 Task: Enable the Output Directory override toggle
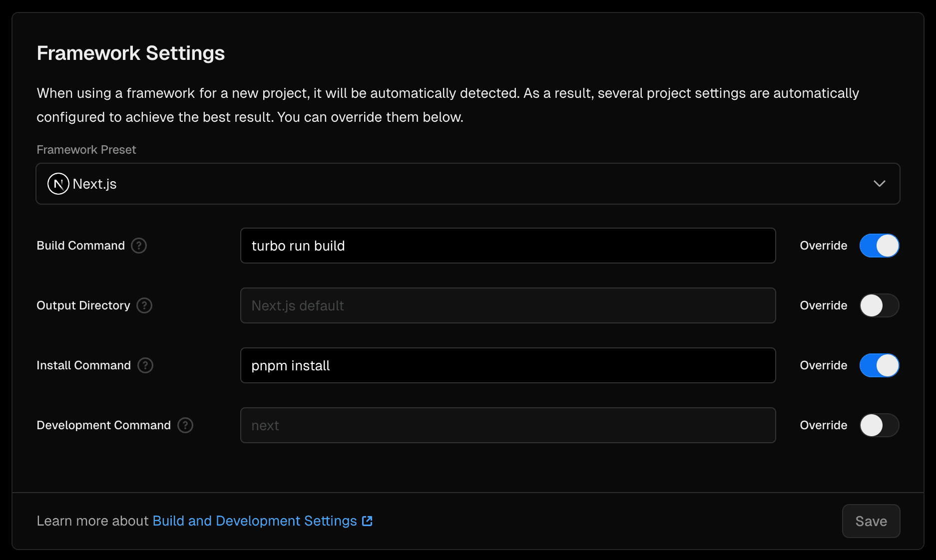[x=879, y=305]
